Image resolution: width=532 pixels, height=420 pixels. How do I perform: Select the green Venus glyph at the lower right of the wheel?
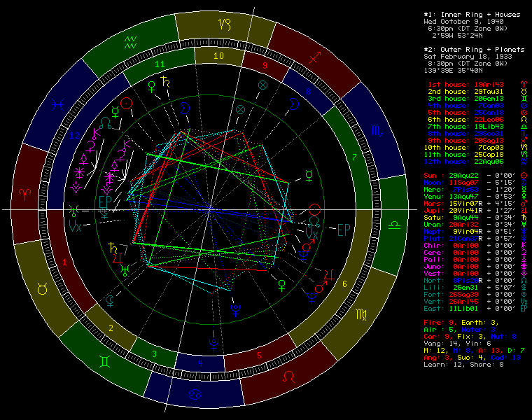(281, 286)
